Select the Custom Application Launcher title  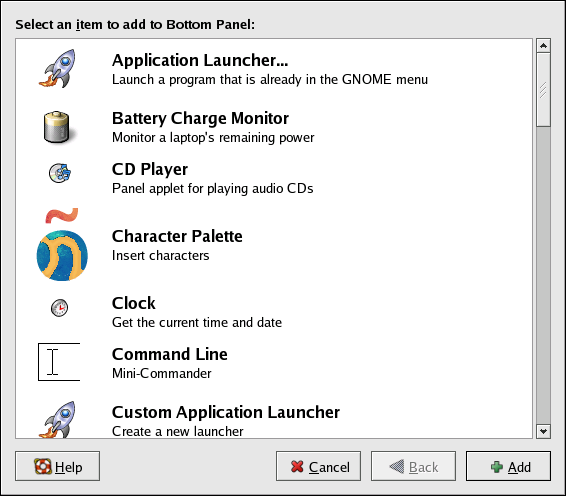pos(226,412)
